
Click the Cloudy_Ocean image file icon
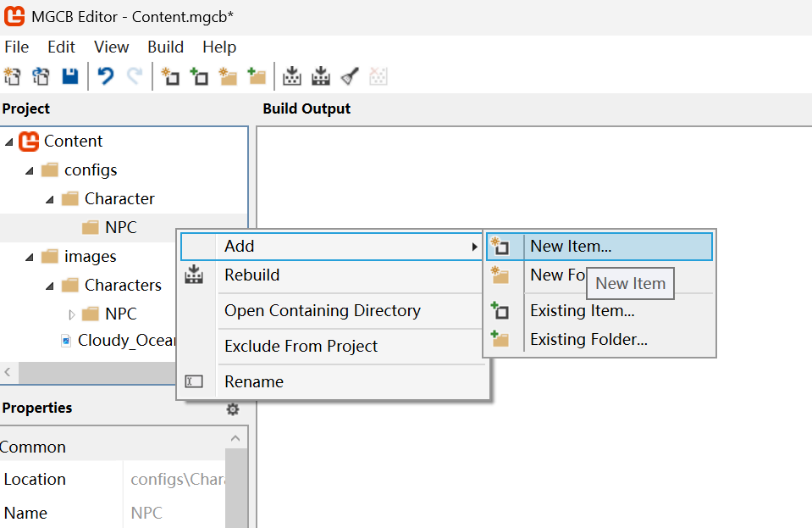(66, 341)
